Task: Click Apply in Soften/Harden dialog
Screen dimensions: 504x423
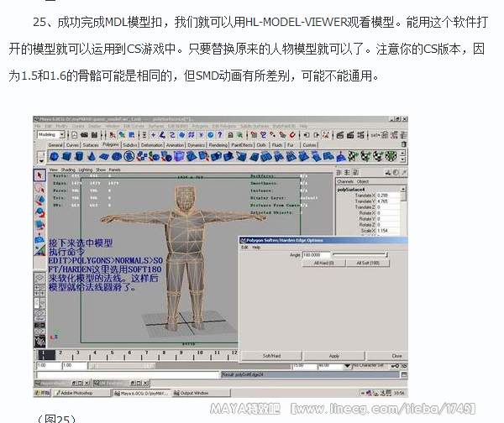Action: click(334, 356)
